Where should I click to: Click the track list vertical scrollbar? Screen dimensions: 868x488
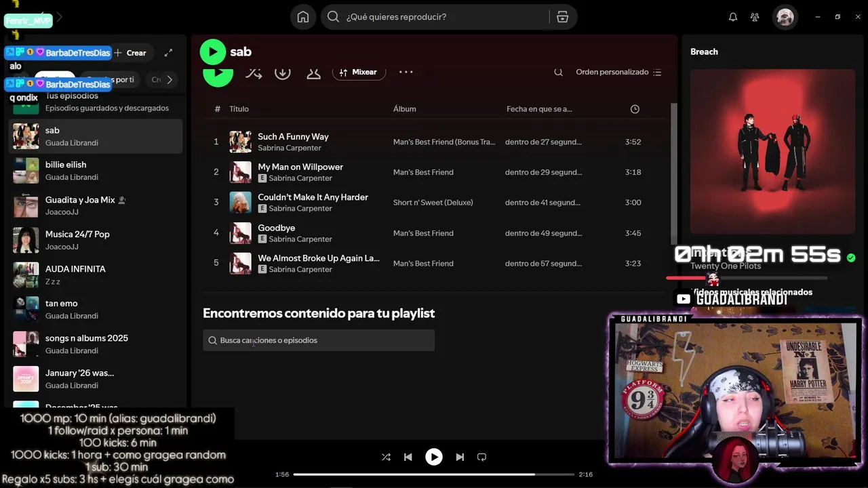click(673, 173)
